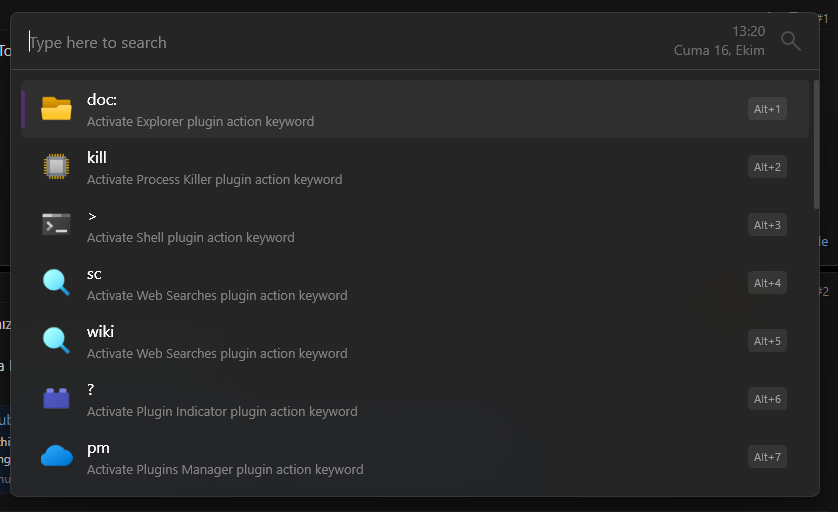Screen dimensions: 838x512
Task: Select the 'kill' Process Killer result
Action: pos(415,167)
